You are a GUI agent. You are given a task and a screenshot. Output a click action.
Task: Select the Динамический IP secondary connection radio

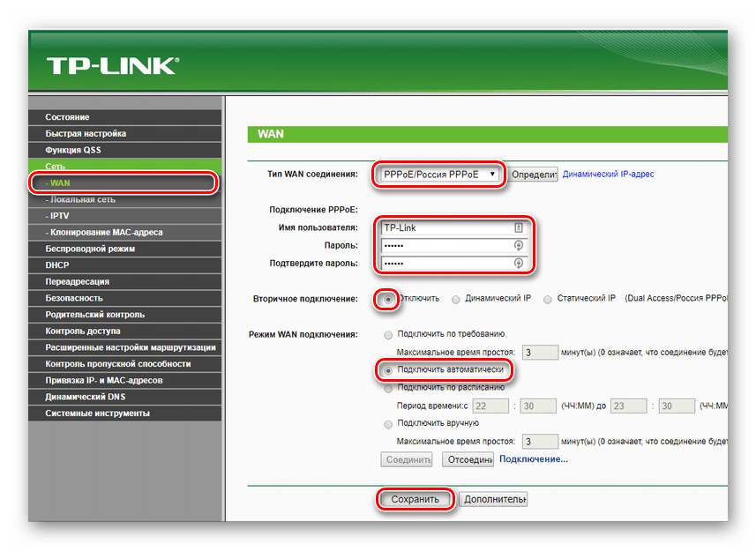pos(455,300)
